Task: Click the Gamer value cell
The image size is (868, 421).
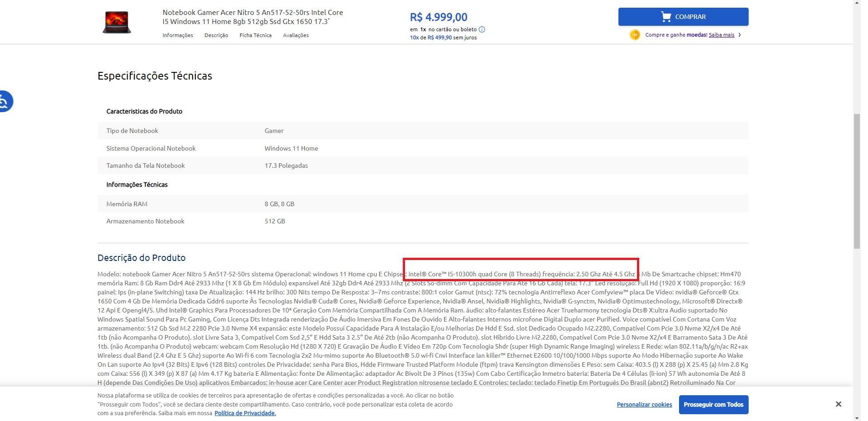Action: tap(274, 131)
